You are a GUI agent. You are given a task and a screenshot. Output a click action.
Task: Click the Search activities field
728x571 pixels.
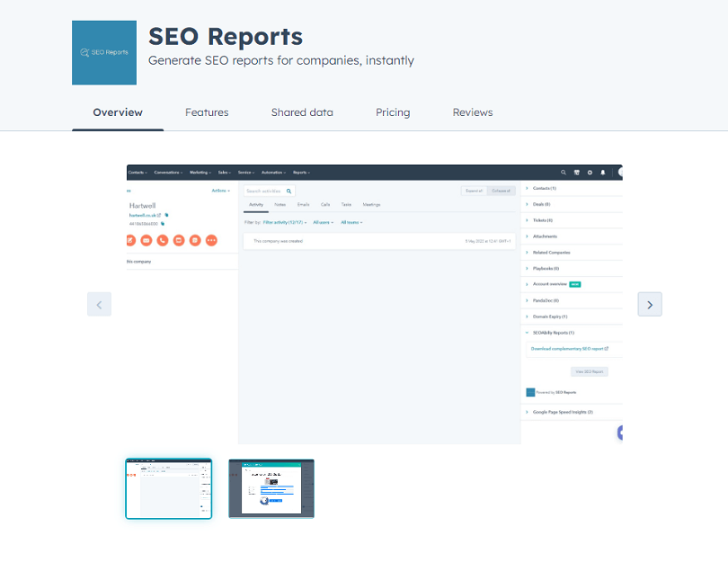pos(270,191)
